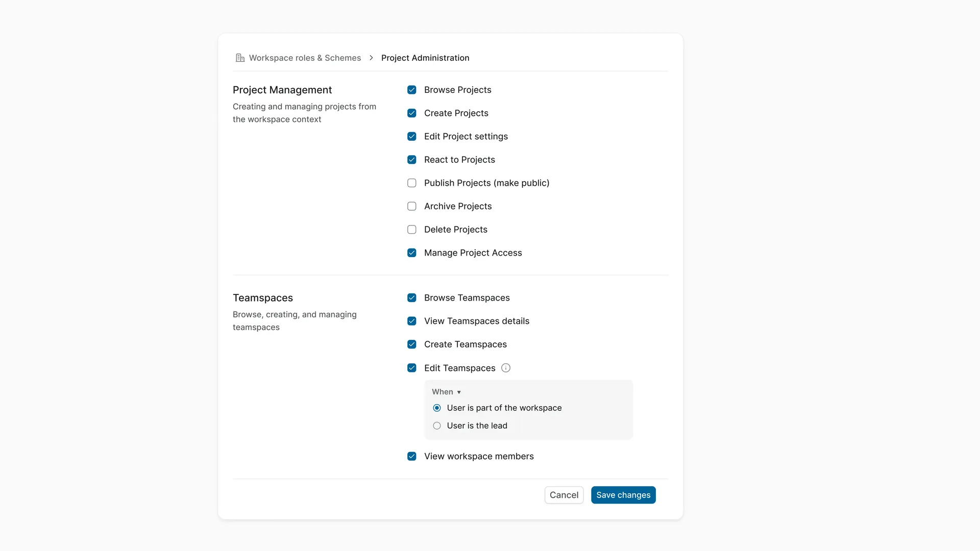Click the Save changes button

[623, 495]
